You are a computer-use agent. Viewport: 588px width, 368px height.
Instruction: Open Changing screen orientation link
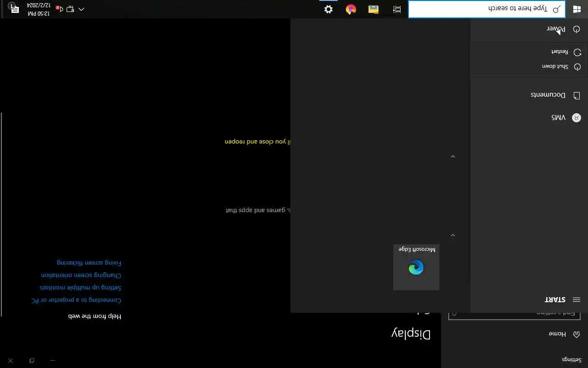[x=81, y=275]
